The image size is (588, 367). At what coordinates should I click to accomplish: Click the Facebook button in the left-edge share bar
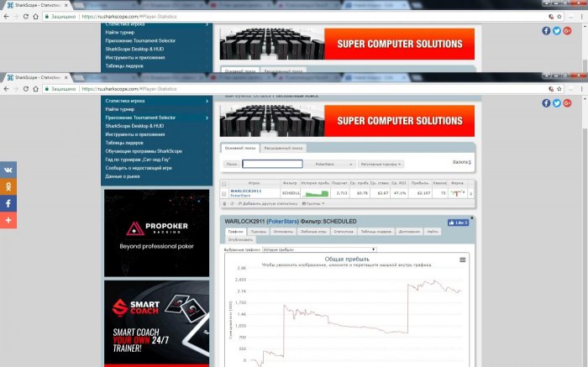click(x=8, y=203)
